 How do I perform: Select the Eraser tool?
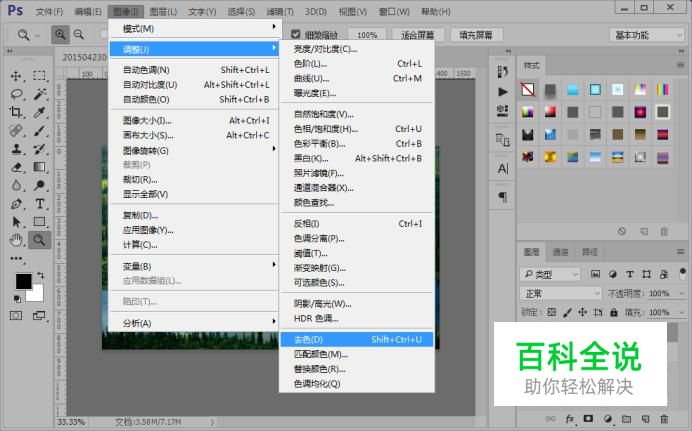click(16, 167)
